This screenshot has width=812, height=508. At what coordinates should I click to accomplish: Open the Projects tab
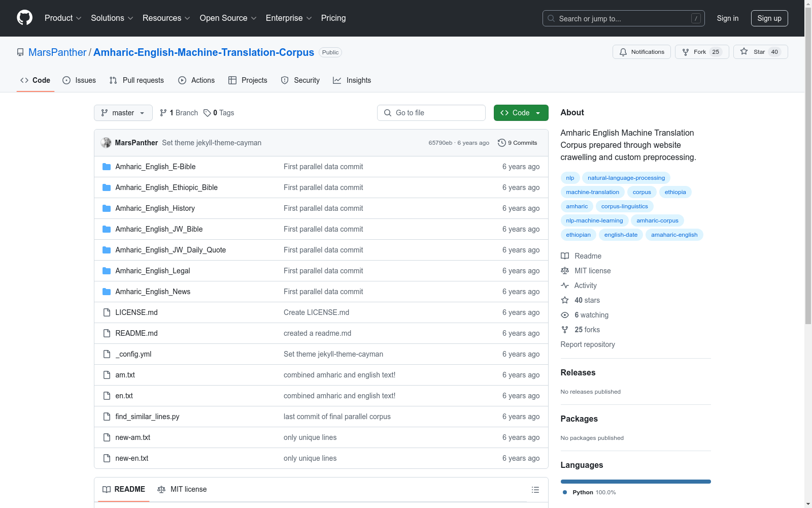248,80
